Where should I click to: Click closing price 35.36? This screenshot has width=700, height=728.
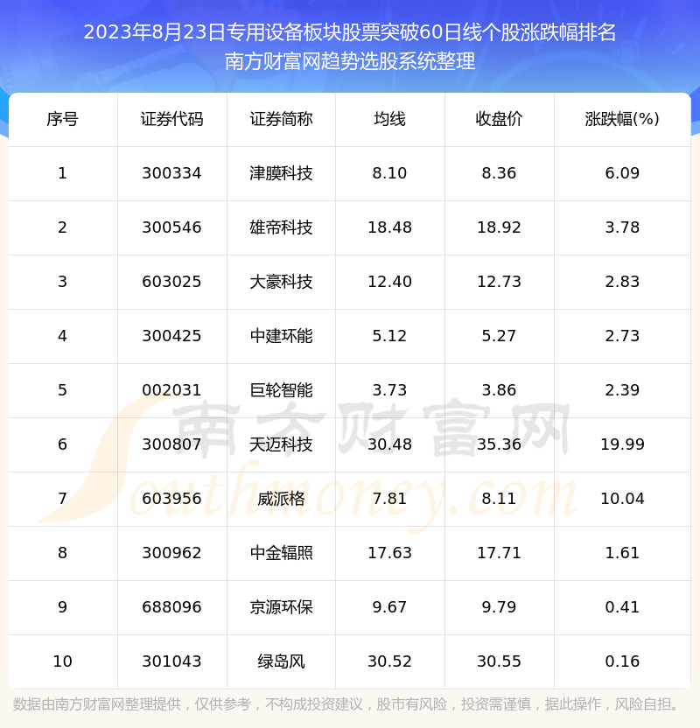pyautogui.click(x=499, y=444)
